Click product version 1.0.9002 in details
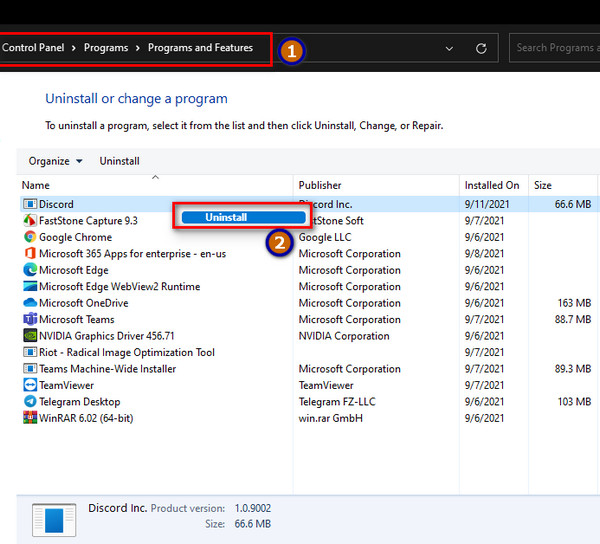The width and height of the screenshot is (600, 544). tap(253, 508)
